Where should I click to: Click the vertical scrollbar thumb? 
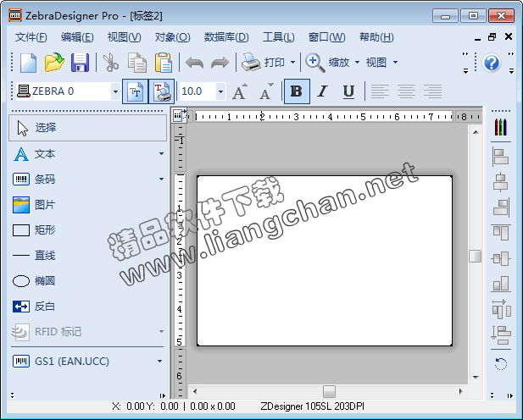click(475, 257)
